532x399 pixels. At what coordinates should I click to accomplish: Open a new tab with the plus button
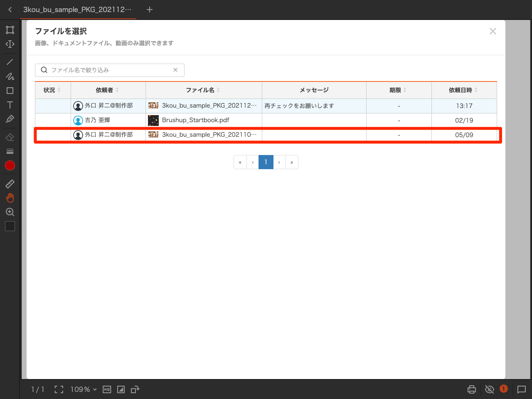pyautogui.click(x=149, y=10)
